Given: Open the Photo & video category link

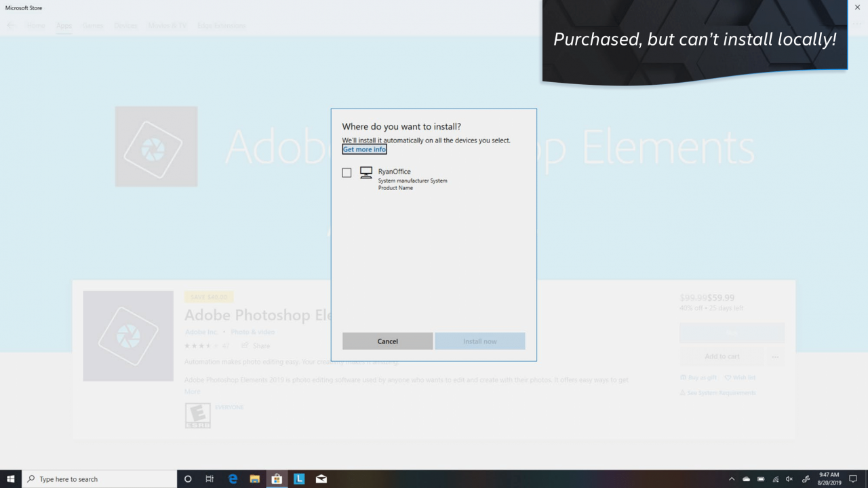Looking at the screenshot, I should click(x=252, y=332).
